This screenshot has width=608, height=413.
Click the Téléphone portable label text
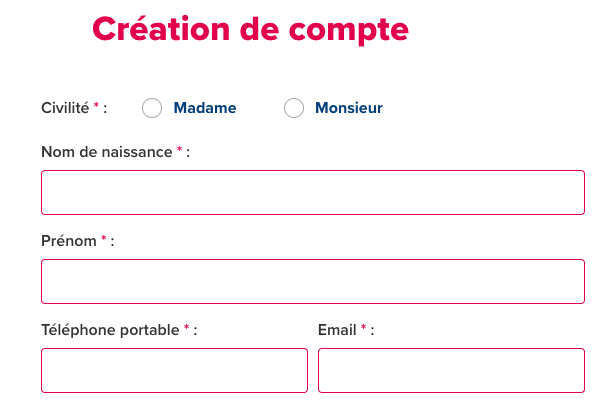click(110, 330)
